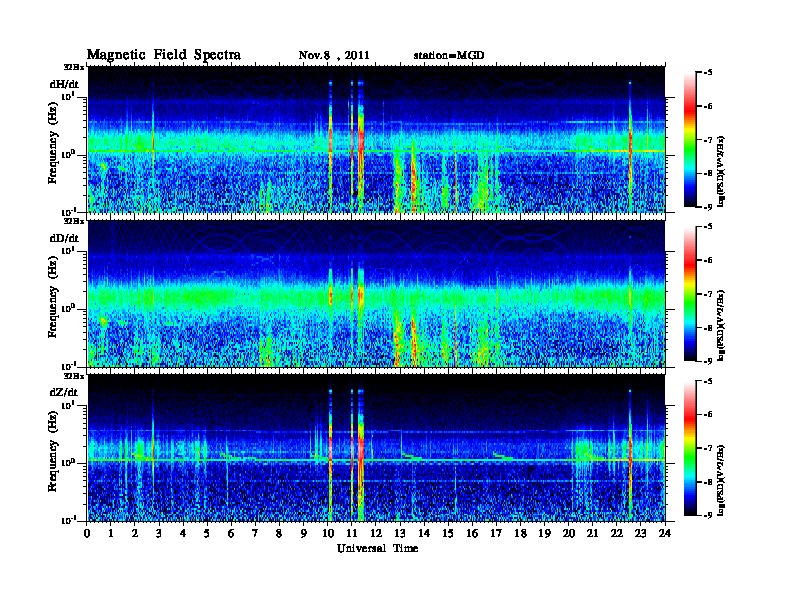
Task: Click hour 4 on the Universal Time axis
Action: point(183,533)
